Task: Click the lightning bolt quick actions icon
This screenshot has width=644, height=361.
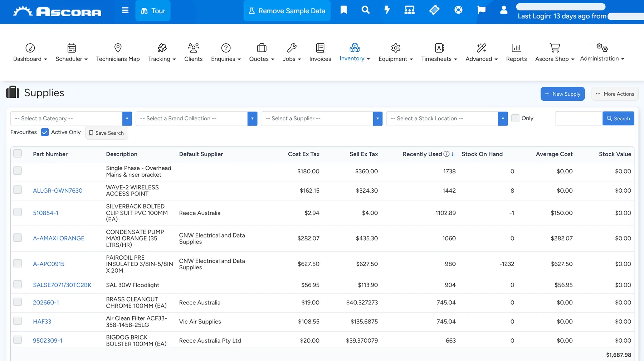Action: (387, 10)
